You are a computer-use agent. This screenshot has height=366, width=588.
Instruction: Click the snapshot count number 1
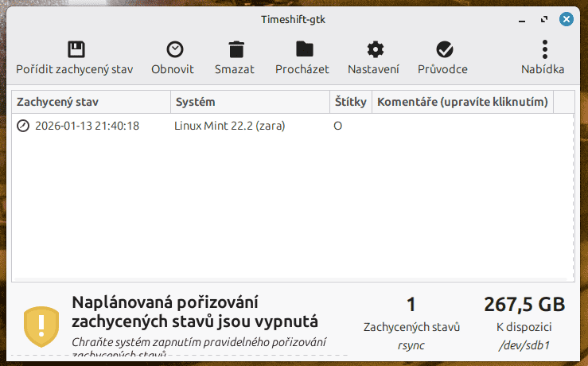tap(411, 304)
